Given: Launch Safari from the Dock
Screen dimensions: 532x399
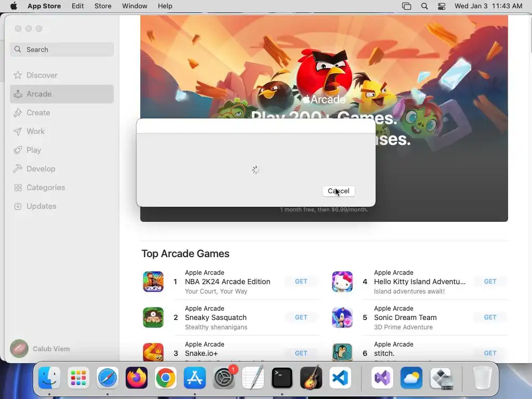Looking at the screenshot, I should tap(108, 378).
